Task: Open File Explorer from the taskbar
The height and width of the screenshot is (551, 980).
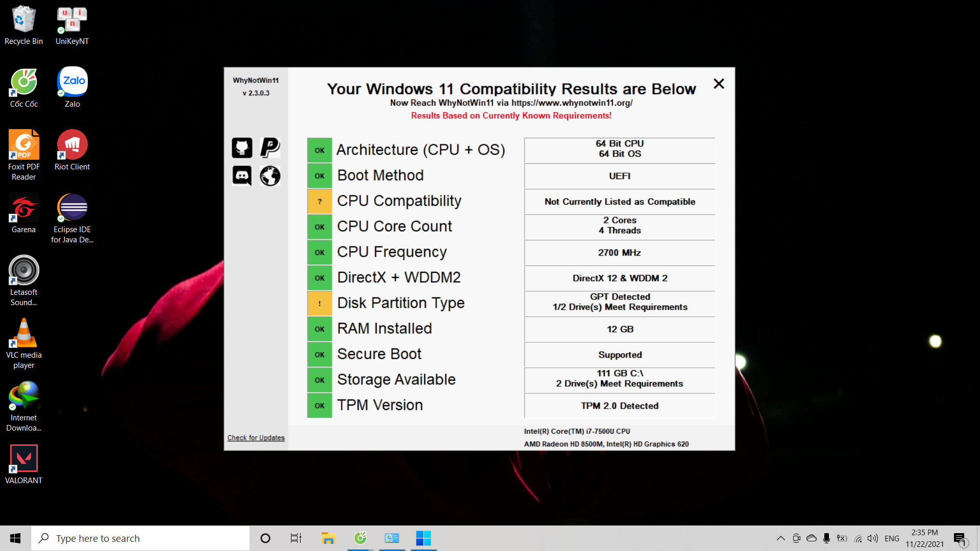Action: 328,538
